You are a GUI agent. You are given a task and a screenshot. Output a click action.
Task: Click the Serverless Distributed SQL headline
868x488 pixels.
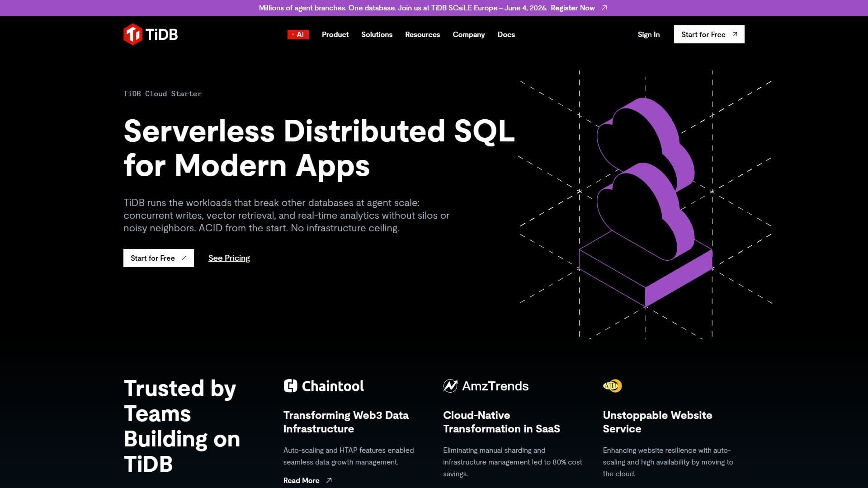tap(319, 148)
